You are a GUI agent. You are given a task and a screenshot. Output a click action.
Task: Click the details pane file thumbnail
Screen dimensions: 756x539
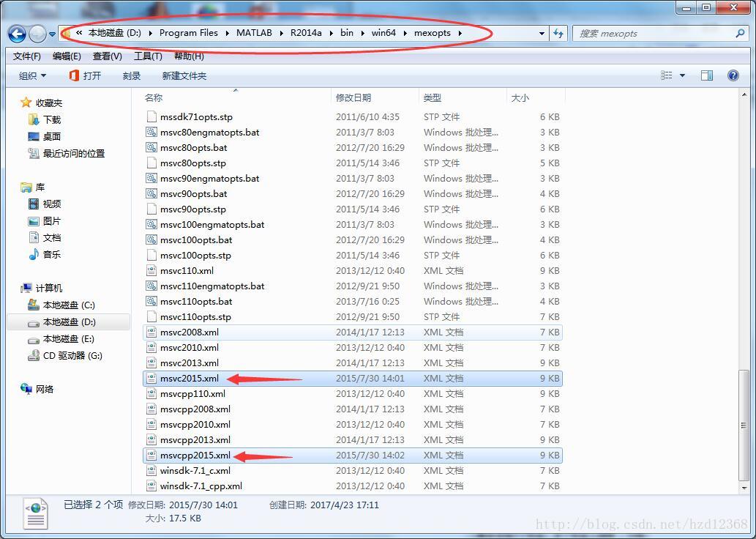35,513
